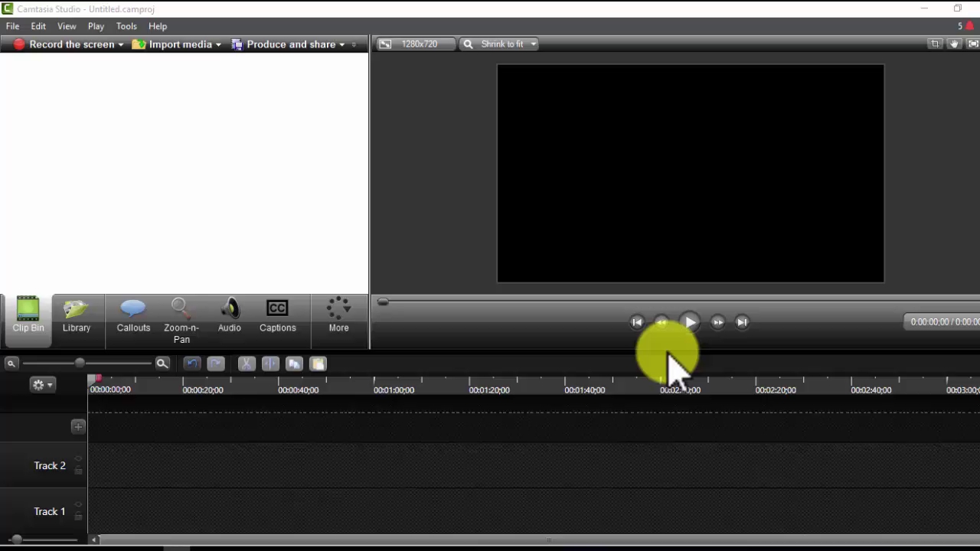The height and width of the screenshot is (551, 980).
Task: Toggle the lock on Track 2
Action: click(x=78, y=471)
